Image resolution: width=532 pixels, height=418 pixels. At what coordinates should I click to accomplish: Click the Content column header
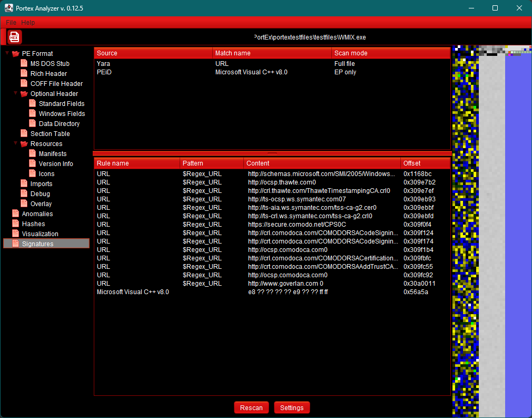[322, 163]
